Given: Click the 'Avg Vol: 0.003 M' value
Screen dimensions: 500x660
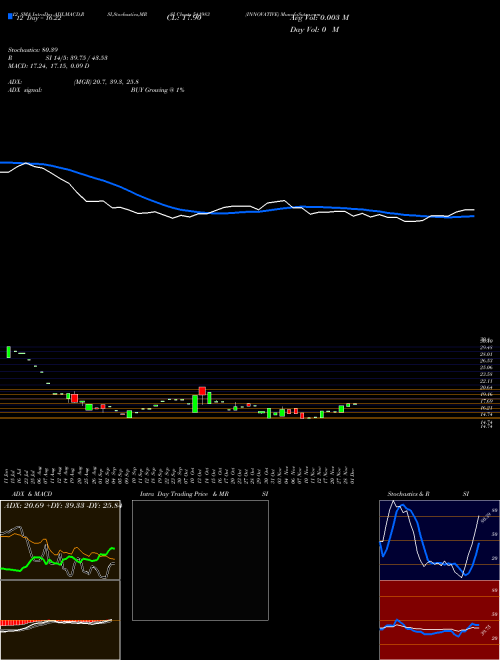Looking at the screenshot, I should pyautogui.click(x=319, y=18).
